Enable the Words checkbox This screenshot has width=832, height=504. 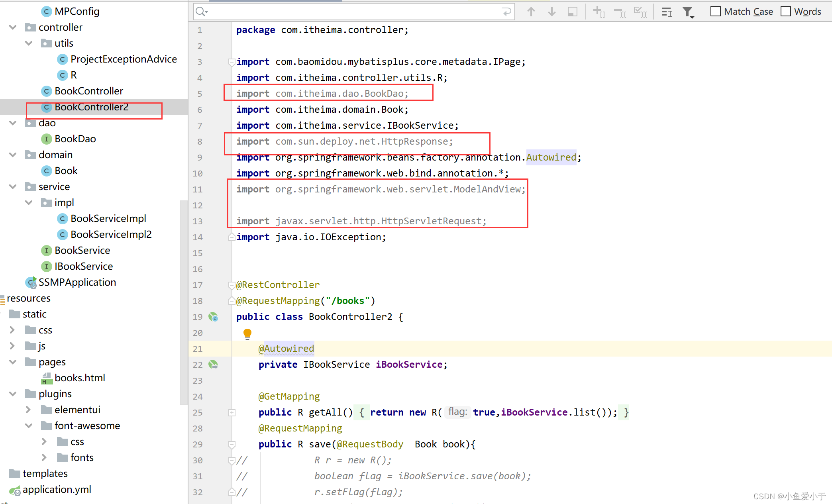pos(785,11)
